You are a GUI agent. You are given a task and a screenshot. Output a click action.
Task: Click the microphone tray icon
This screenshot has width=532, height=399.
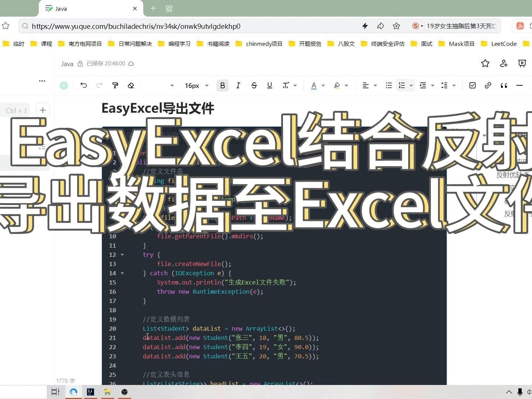coord(520,392)
